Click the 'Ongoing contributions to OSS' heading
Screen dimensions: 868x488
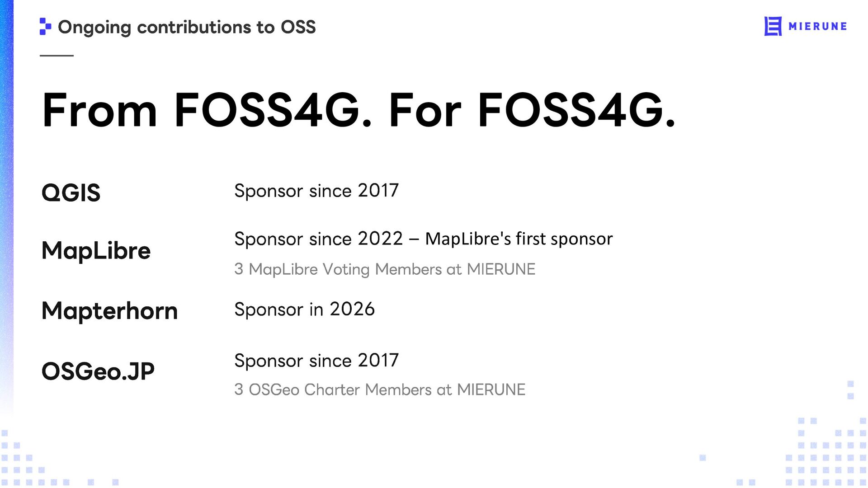click(x=187, y=27)
